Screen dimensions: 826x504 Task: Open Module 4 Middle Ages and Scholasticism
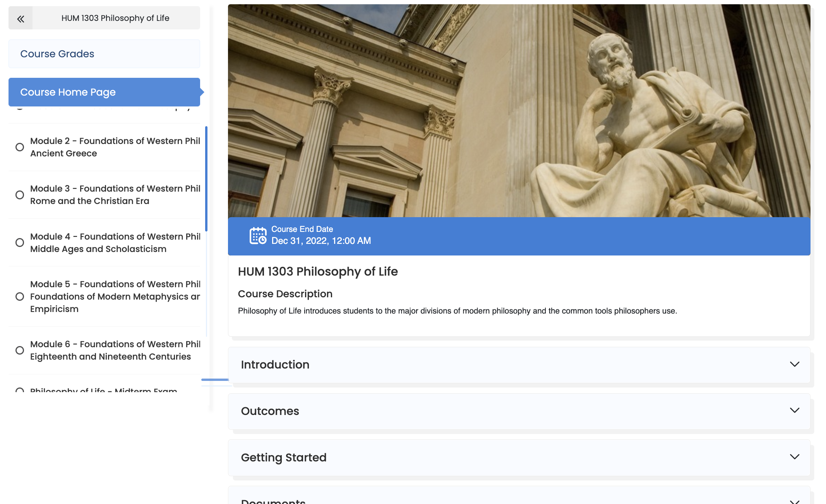point(115,243)
